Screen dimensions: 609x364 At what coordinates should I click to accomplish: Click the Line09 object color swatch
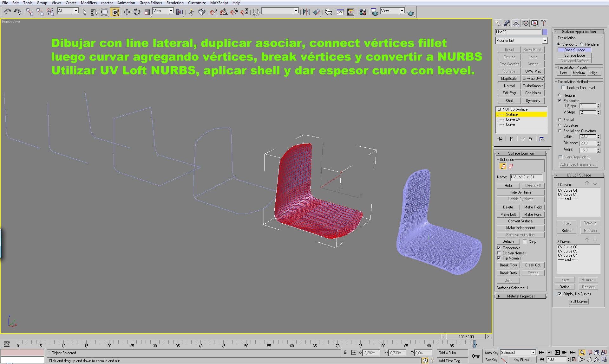pos(545,32)
